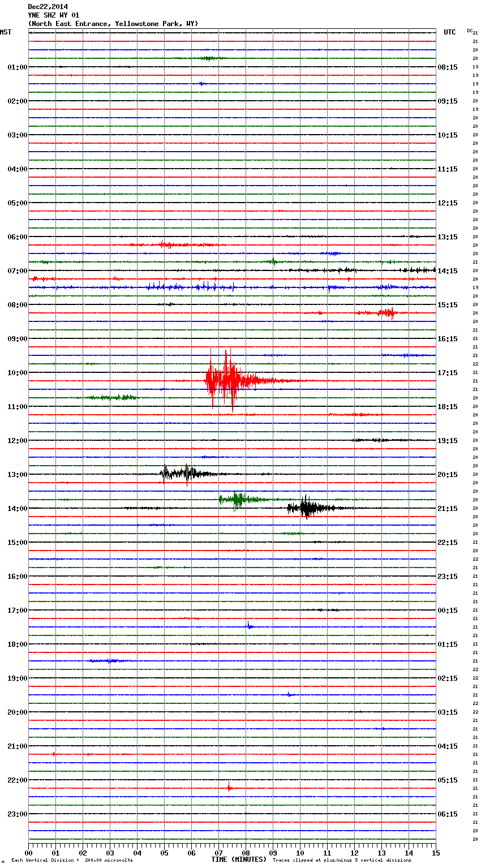
Task: Select the 08:00 MST time label
Action: (18, 305)
